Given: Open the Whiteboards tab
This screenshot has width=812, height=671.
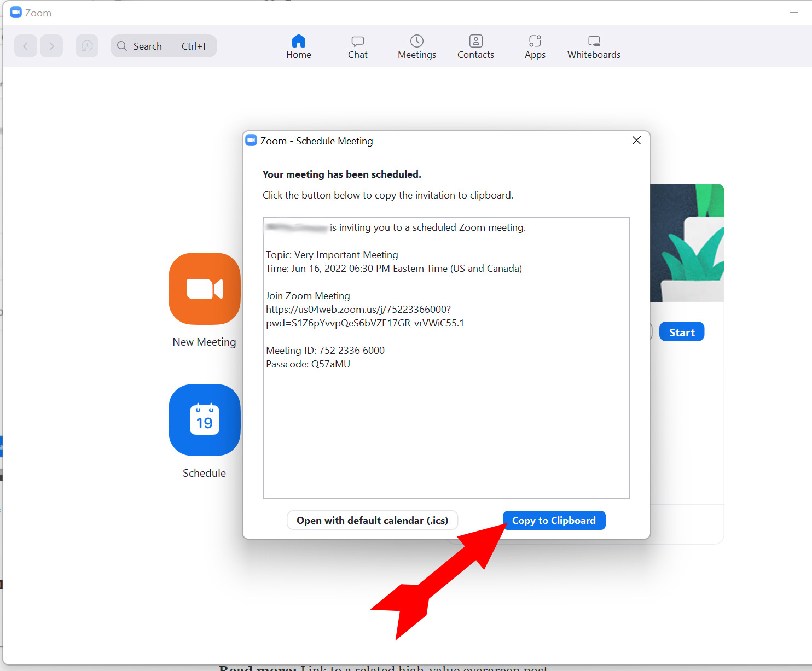Looking at the screenshot, I should tap(594, 46).
